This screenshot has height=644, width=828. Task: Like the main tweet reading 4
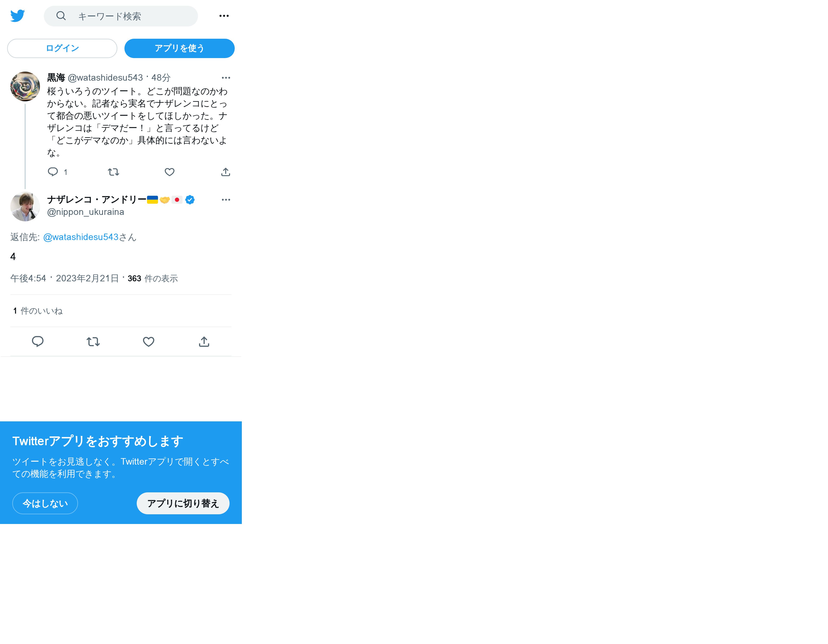(149, 342)
